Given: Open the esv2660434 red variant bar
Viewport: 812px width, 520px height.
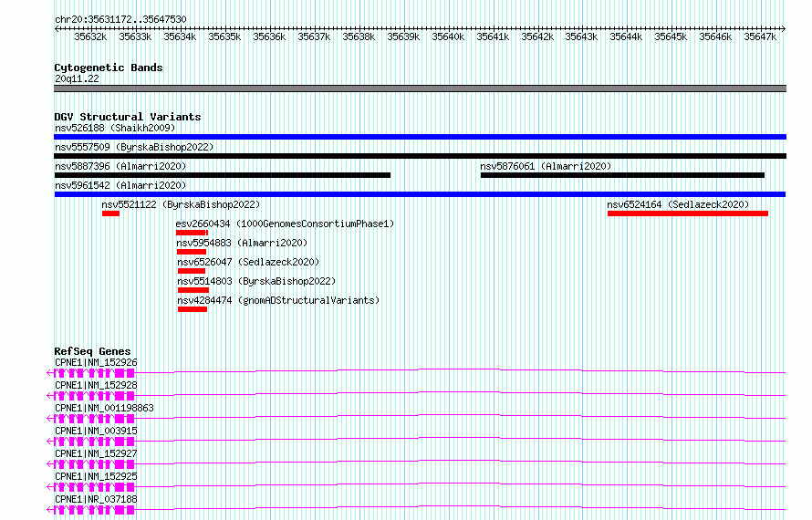Looking at the screenshot, I should (193, 233).
